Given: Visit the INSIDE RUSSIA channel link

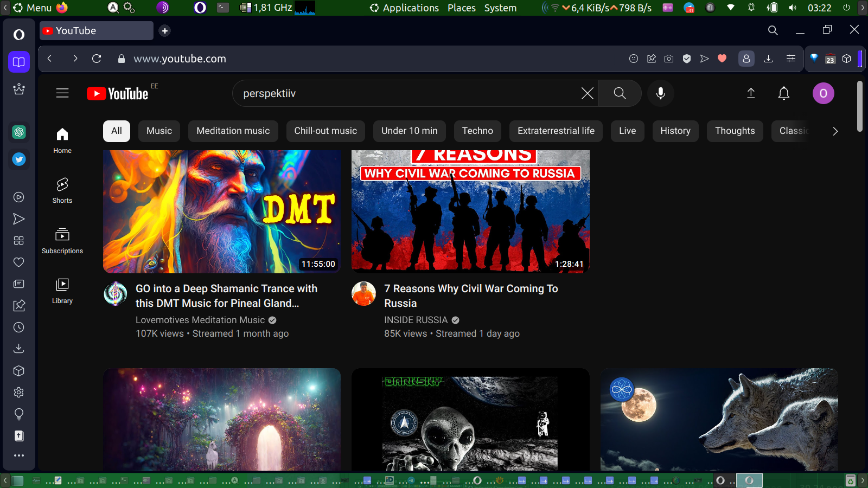Looking at the screenshot, I should coord(416,320).
